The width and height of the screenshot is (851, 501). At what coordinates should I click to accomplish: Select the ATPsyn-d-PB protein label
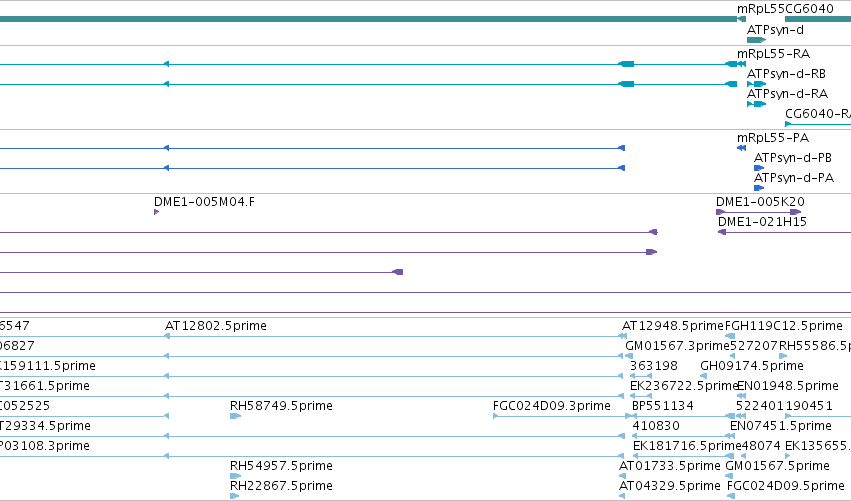(793, 158)
